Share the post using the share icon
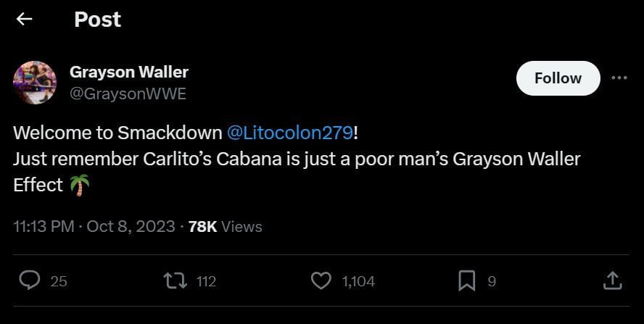 612,281
